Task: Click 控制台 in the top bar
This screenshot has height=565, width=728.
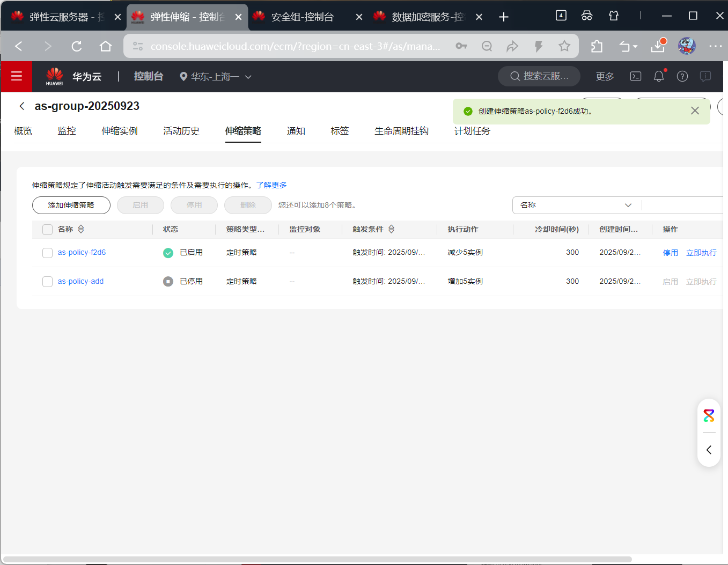Action: tap(149, 76)
